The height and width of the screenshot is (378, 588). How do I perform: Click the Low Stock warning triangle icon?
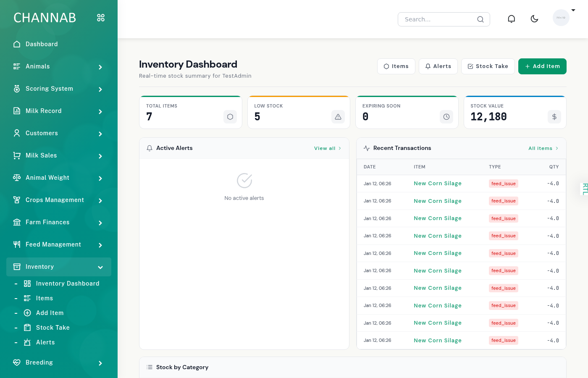tap(338, 116)
